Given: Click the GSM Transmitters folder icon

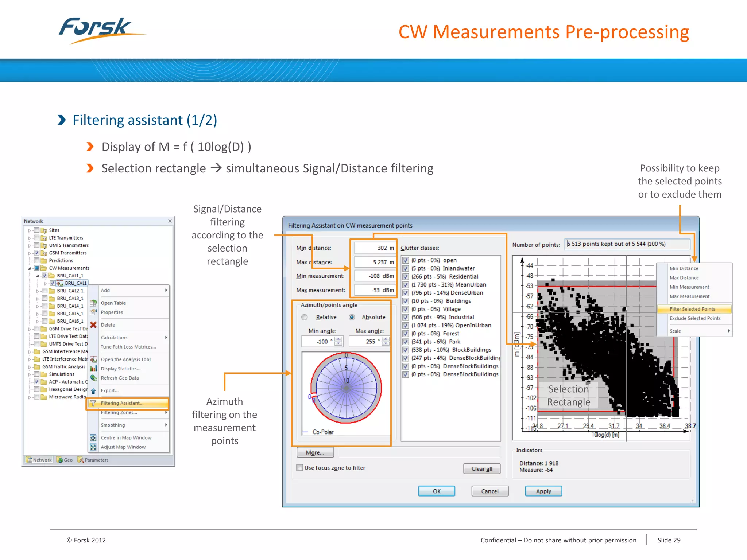Looking at the screenshot, I should [x=44, y=253].
